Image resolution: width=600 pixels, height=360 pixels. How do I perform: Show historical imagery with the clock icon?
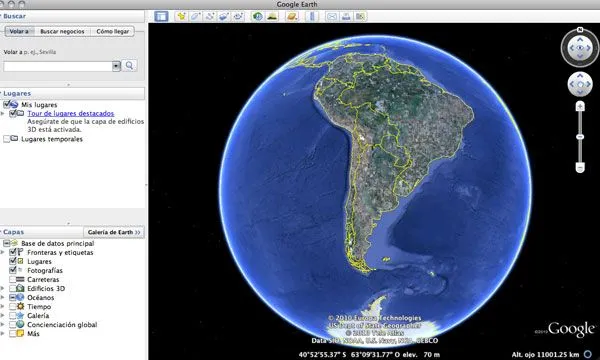[x=258, y=16]
